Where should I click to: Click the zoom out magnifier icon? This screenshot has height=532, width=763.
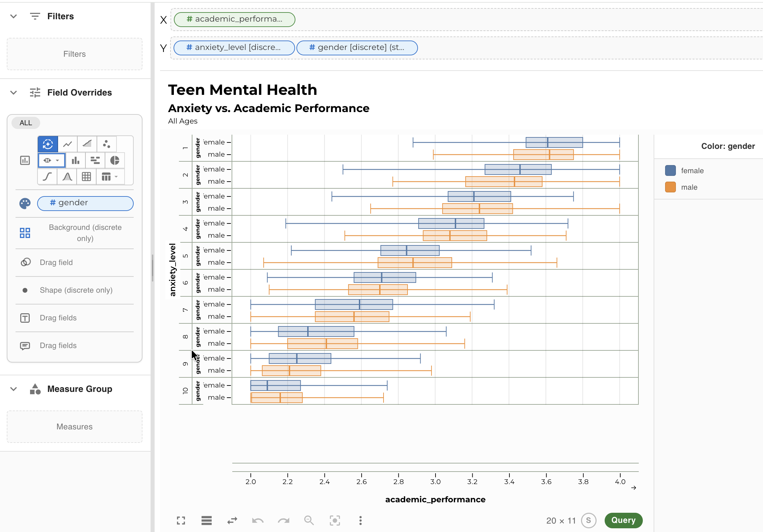(309, 521)
